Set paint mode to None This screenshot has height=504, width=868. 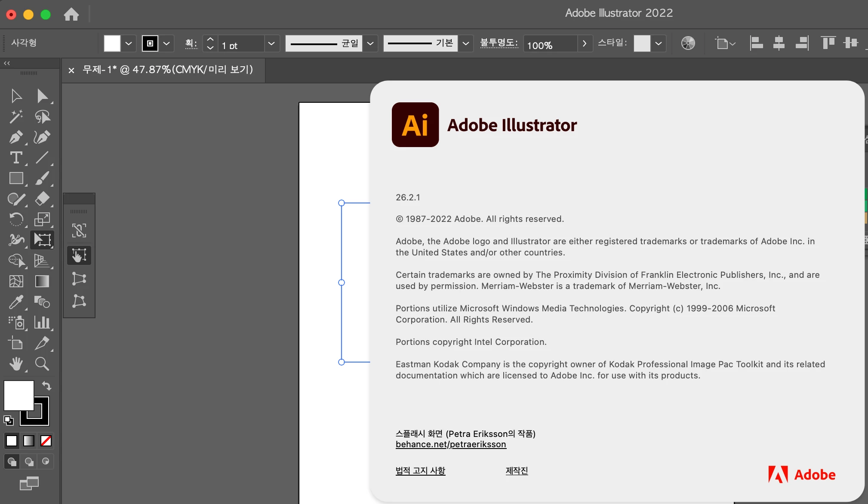coord(46,441)
